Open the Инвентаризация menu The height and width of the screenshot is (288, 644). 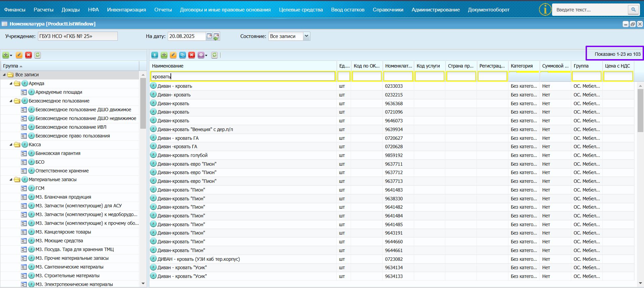pos(127,10)
